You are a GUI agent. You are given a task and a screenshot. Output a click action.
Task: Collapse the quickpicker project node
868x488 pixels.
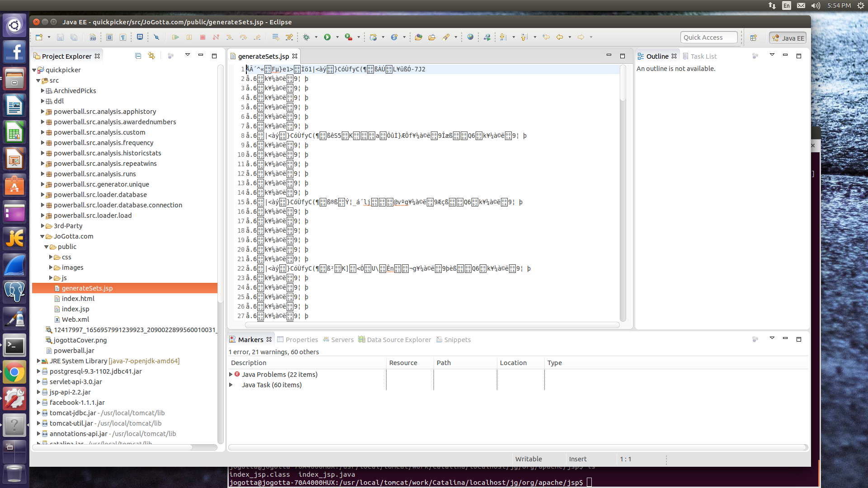[x=34, y=70]
